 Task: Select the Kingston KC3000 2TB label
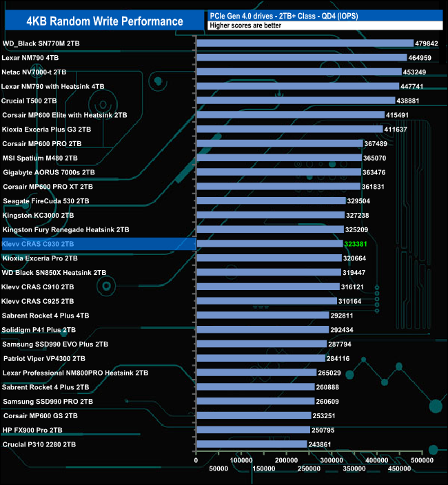click(38, 215)
